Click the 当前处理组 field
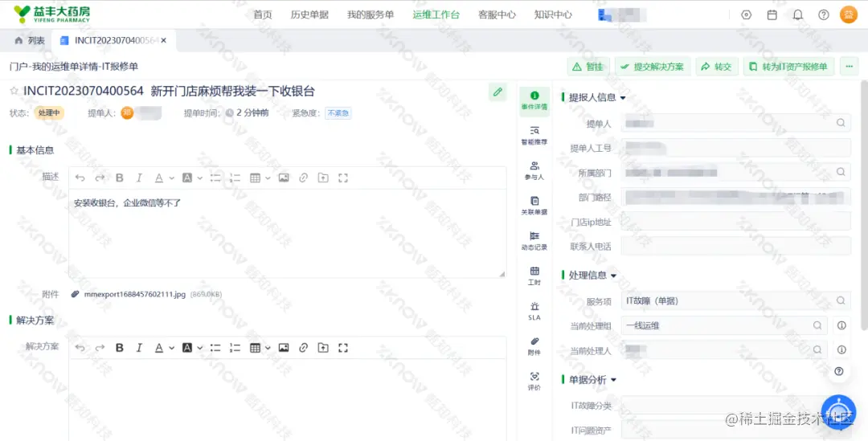 (x=724, y=326)
